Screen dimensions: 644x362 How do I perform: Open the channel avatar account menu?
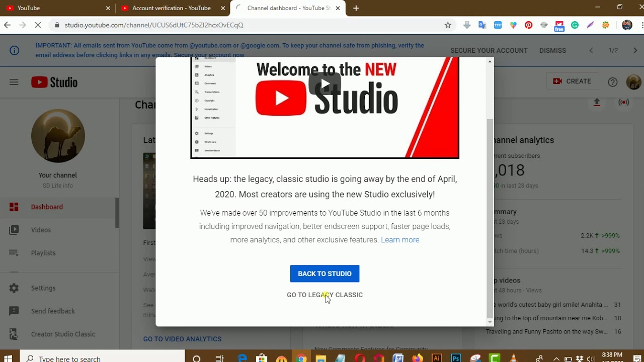(633, 82)
